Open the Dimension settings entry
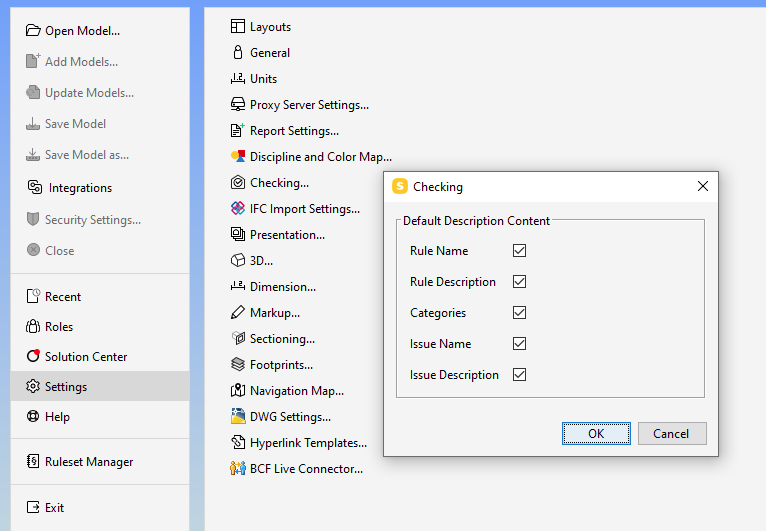 [x=274, y=286]
